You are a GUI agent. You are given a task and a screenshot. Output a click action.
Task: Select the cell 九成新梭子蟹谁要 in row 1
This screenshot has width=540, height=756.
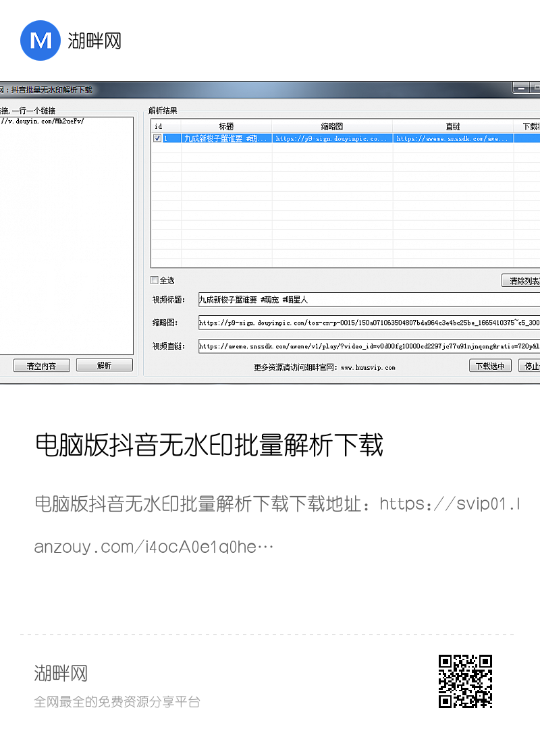(227, 138)
